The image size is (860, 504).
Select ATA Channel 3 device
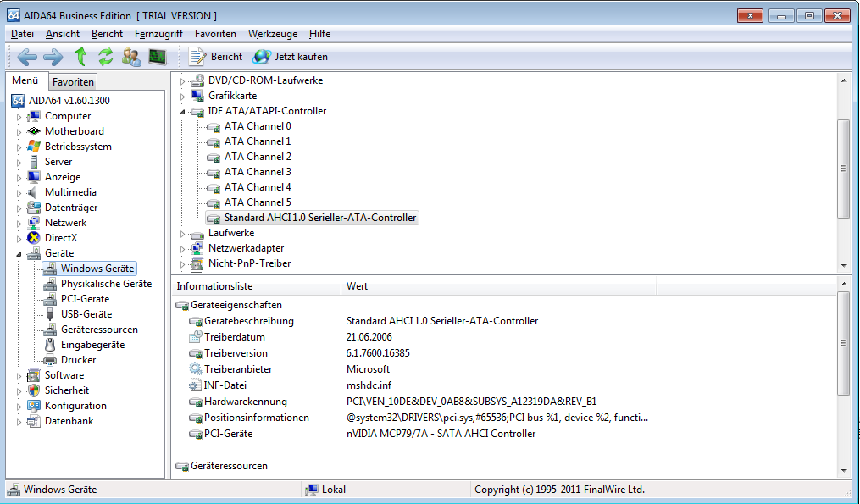point(258,172)
